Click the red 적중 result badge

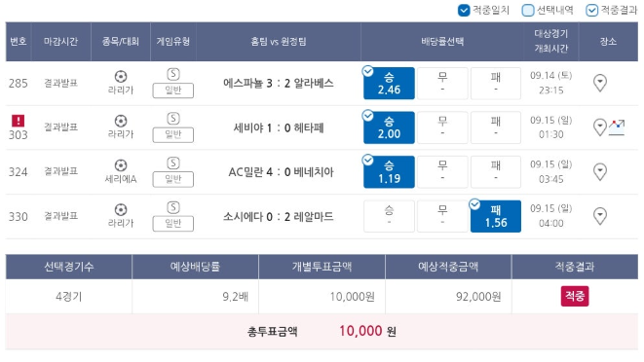575,296
